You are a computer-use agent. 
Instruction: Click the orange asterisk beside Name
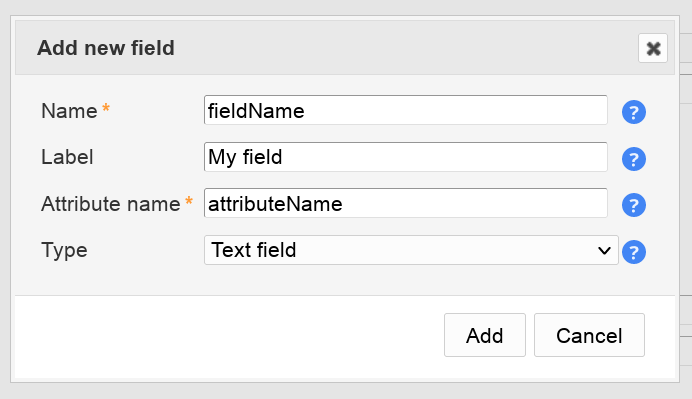coord(106,107)
